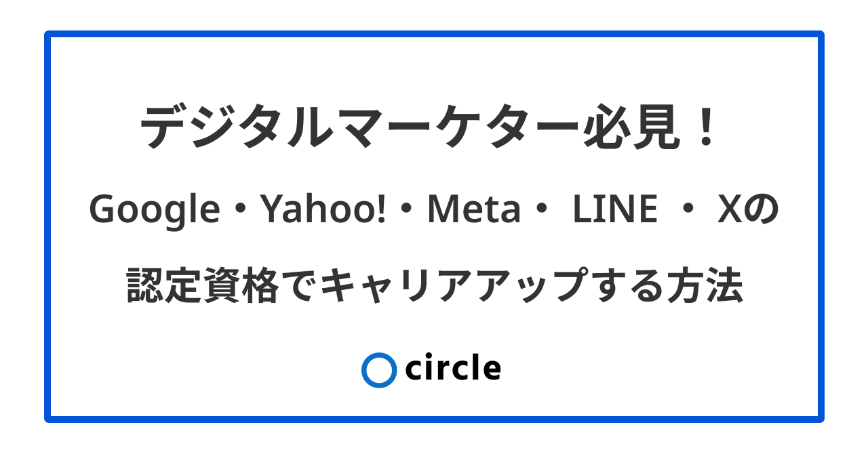Viewport: 868px width, 454px height.
Task: Click "デジタル" at the headline start
Action: [225, 127]
